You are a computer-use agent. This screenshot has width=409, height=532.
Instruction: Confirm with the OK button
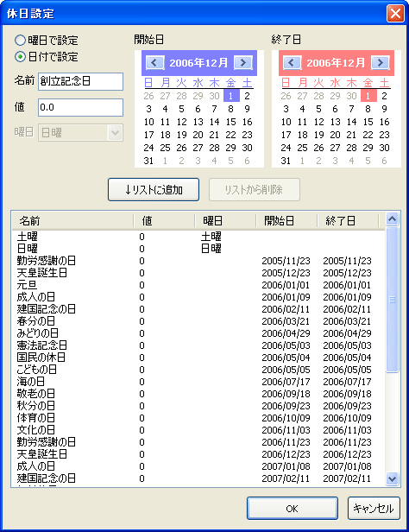coord(293,508)
